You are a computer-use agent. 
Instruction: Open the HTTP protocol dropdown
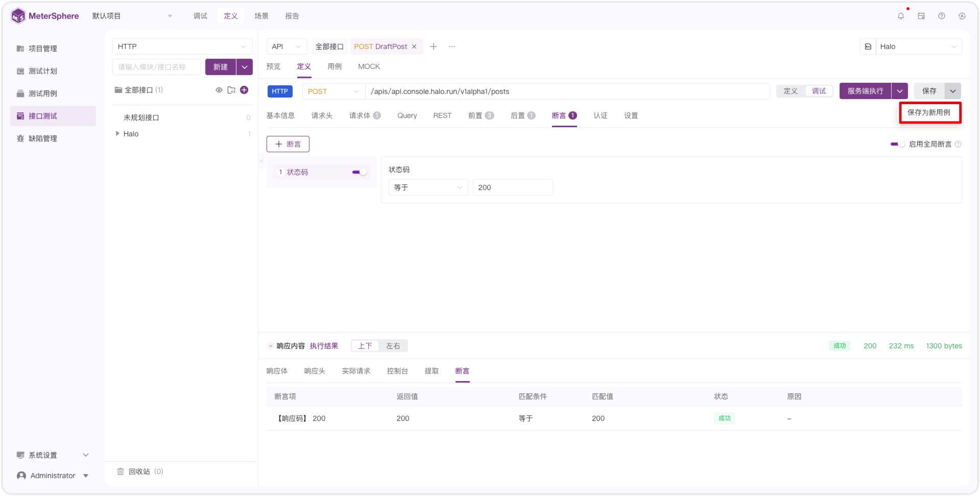(x=182, y=46)
